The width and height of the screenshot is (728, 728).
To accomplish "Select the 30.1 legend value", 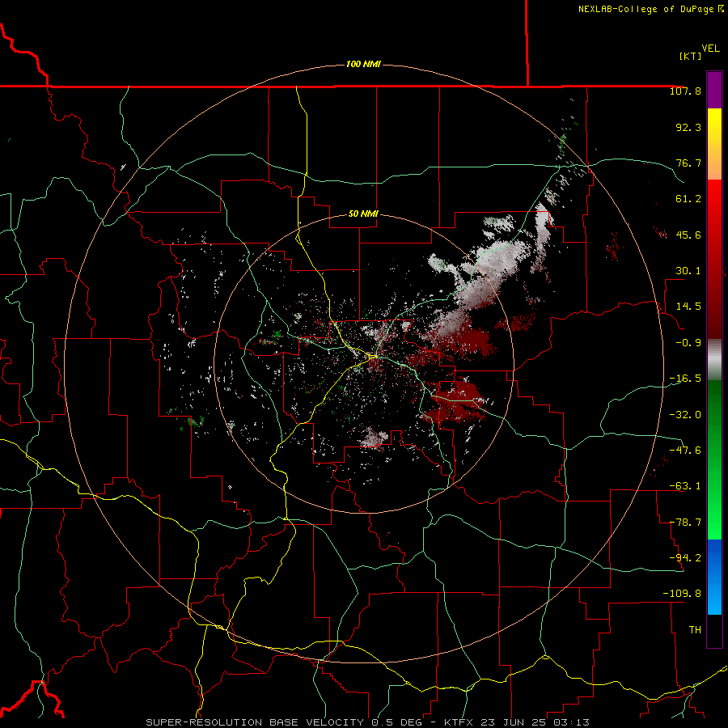I will [x=688, y=271].
